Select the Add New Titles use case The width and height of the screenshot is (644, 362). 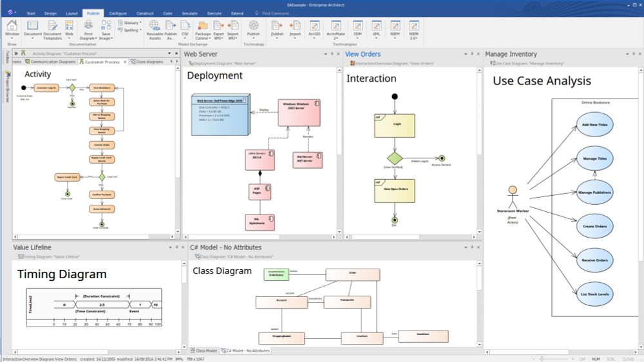594,124
